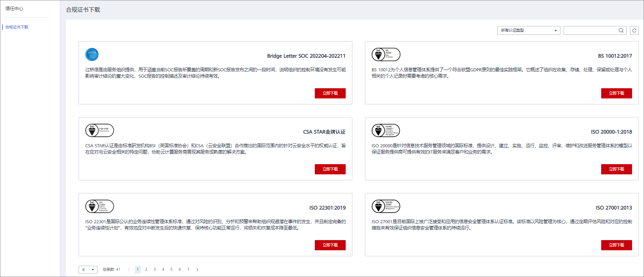
Task: Go to the next page arrow
Action: pos(197,270)
